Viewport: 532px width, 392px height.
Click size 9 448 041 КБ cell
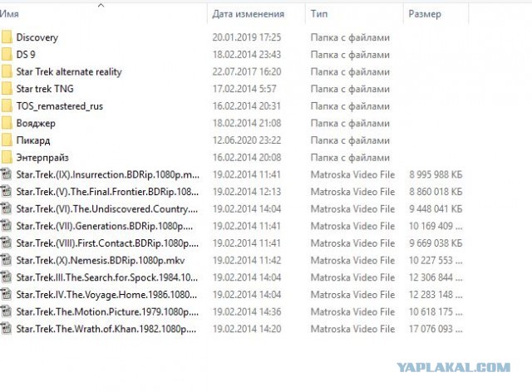tap(436, 209)
